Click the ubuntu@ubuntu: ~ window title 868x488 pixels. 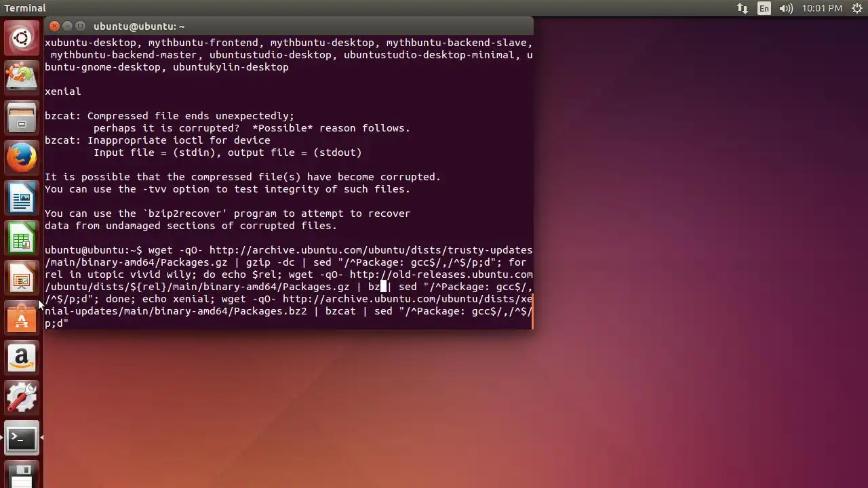point(139,26)
